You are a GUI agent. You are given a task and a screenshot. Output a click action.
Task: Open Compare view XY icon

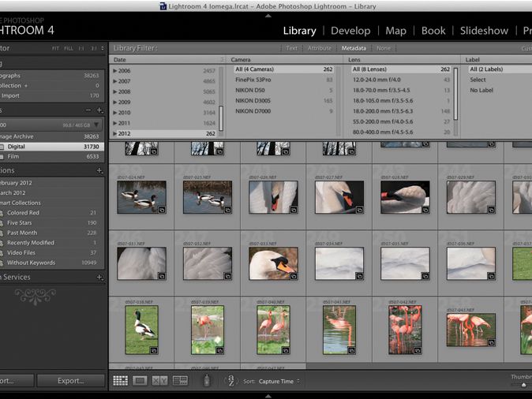[x=159, y=381]
